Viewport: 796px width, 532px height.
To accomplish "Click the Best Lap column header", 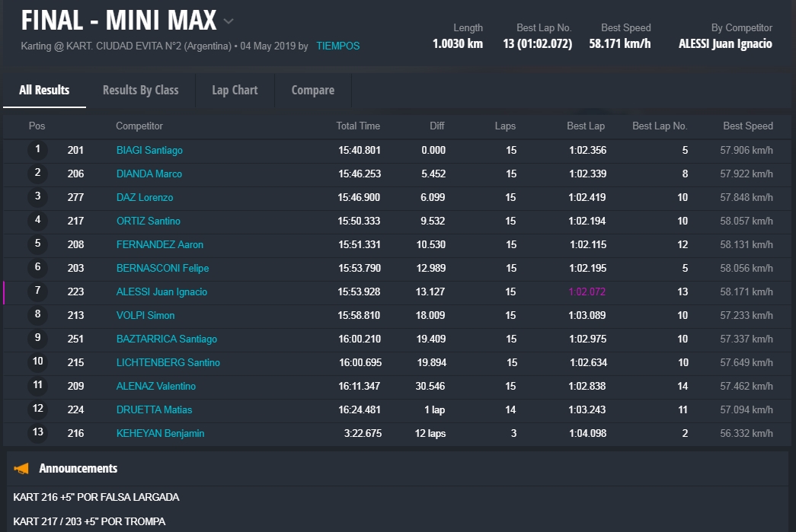I will (x=585, y=126).
